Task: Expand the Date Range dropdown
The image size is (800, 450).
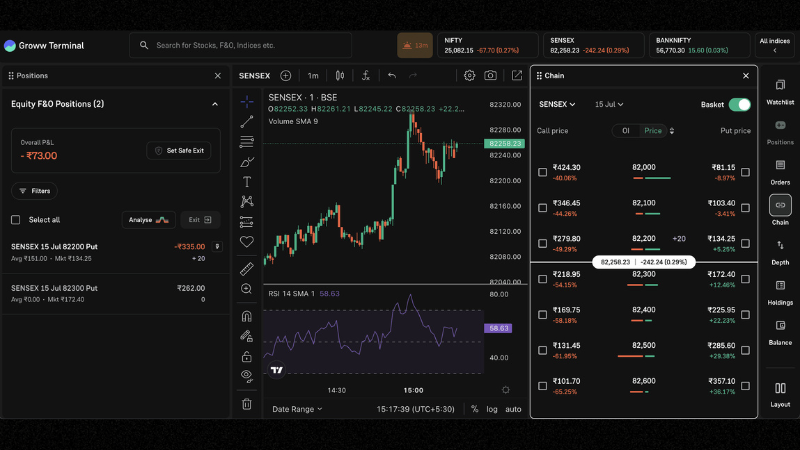Action: pos(298,409)
